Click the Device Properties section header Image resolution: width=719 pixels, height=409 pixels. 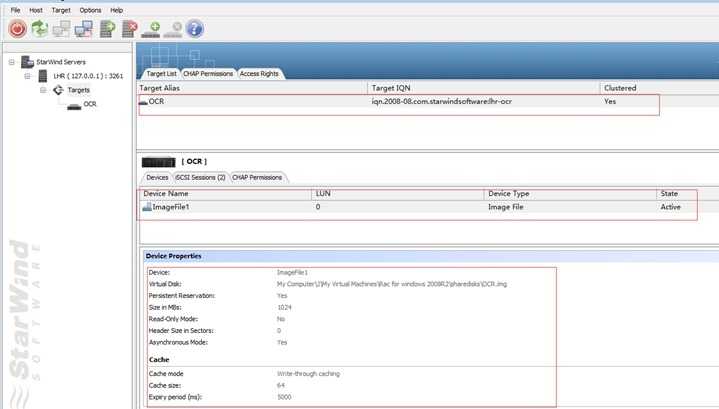pos(431,256)
